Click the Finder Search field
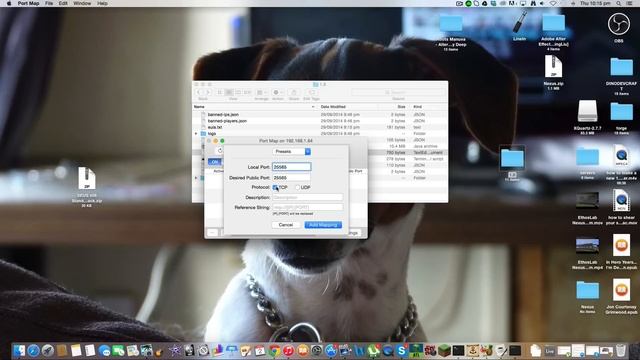 (x=398, y=93)
